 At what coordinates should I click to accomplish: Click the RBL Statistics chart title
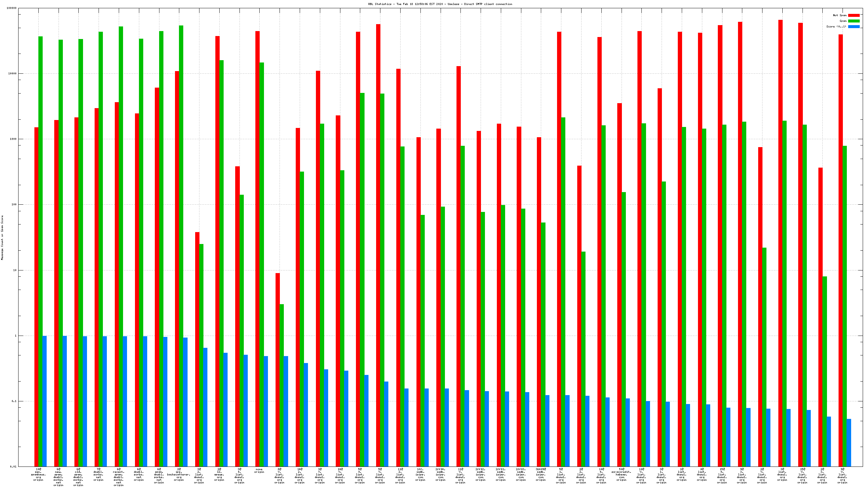[440, 4]
